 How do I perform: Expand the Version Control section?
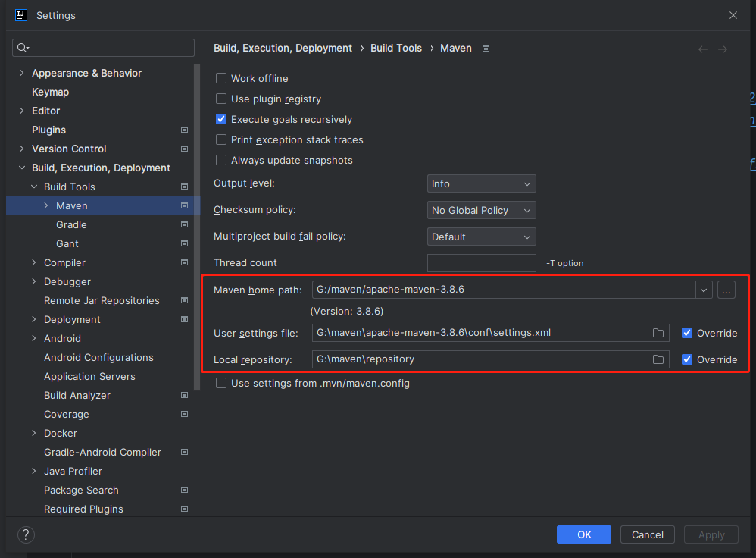pyautogui.click(x=22, y=149)
